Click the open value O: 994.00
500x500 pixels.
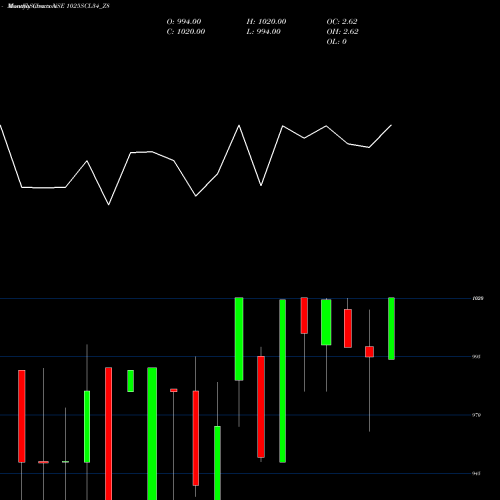click(x=184, y=22)
